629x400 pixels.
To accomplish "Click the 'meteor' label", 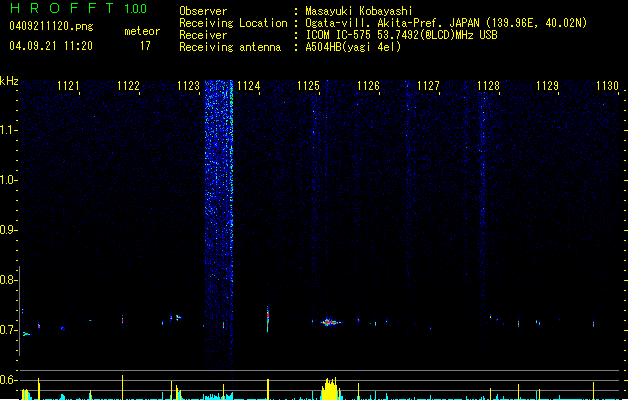I will (x=142, y=31).
